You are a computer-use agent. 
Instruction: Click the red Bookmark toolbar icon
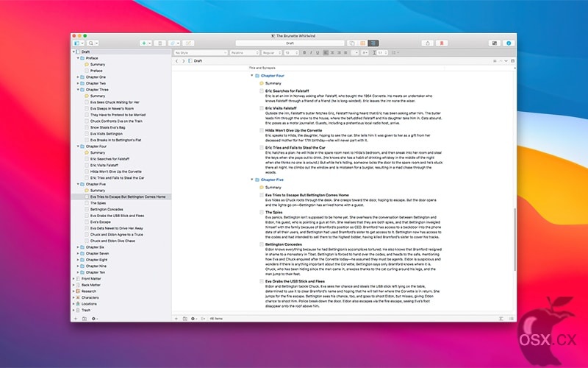(x=442, y=43)
